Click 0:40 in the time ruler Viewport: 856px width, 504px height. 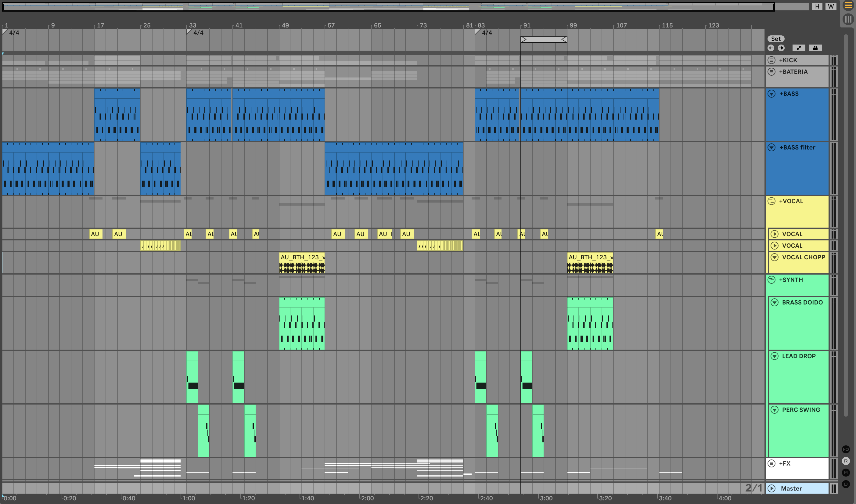pyautogui.click(x=129, y=498)
